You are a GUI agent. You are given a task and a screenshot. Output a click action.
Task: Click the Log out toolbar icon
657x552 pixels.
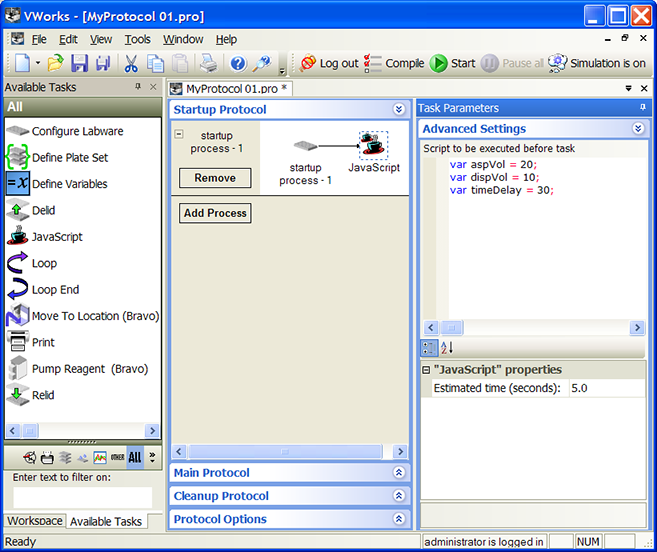click(308, 63)
